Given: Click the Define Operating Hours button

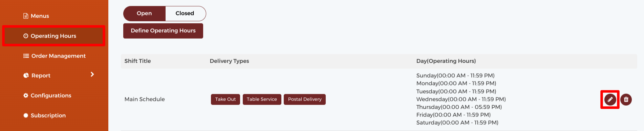Looking at the screenshot, I should [163, 31].
